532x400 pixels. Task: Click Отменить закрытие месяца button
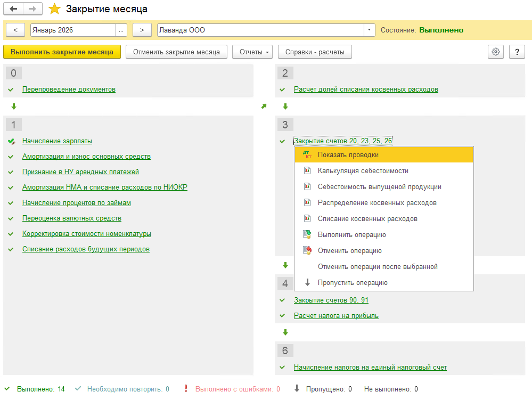[x=176, y=52]
